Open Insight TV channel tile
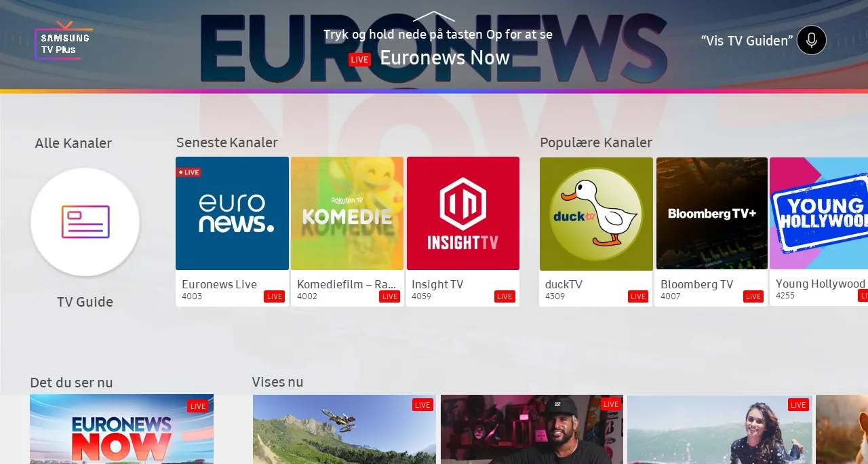This screenshot has width=868, height=464. 463,231
